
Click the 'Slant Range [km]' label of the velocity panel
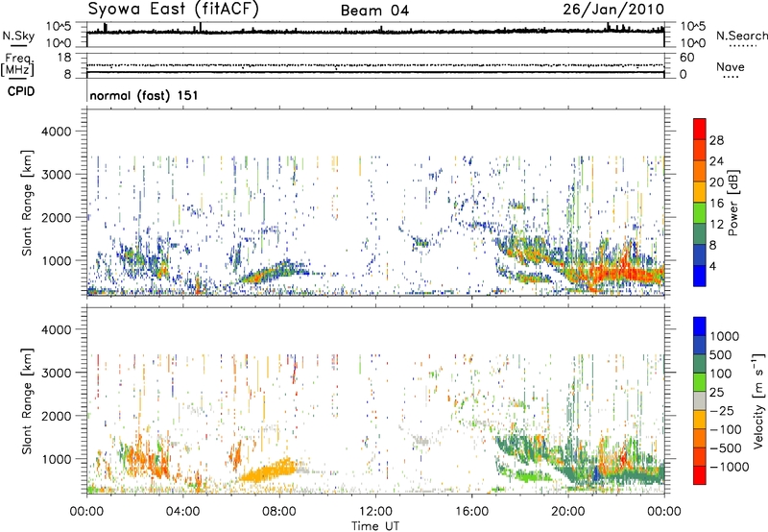pyautogui.click(x=27, y=401)
